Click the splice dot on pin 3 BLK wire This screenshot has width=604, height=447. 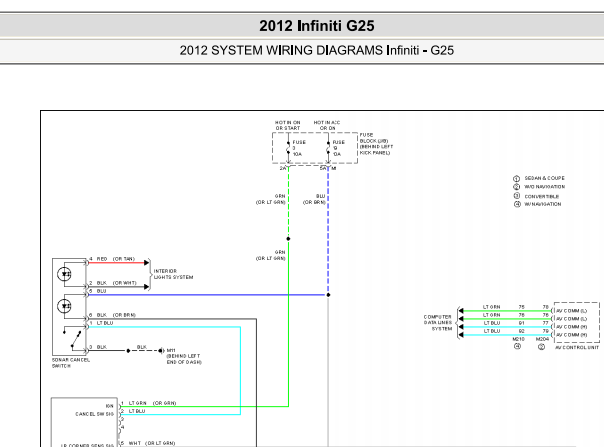[128, 351]
